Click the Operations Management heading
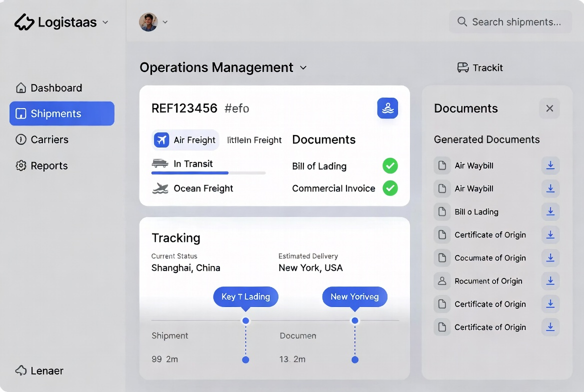Image resolution: width=584 pixels, height=392 pixels. point(216,67)
